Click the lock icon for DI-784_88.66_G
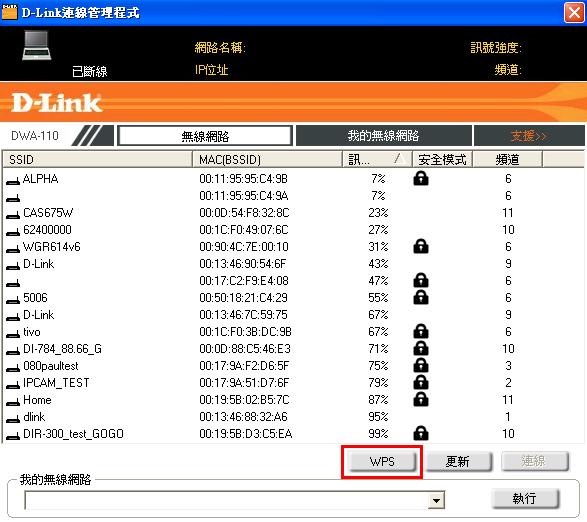Image resolution: width=587 pixels, height=522 pixels. [x=421, y=348]
